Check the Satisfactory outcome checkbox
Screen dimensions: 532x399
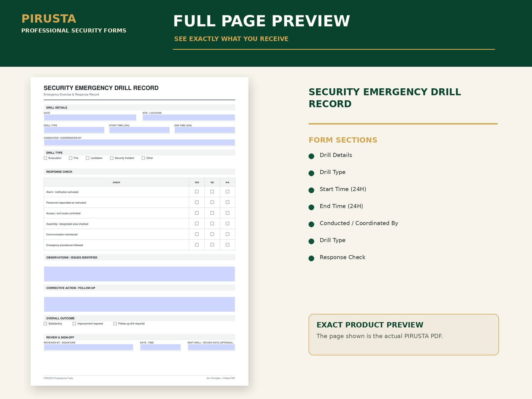pos(45,324)
